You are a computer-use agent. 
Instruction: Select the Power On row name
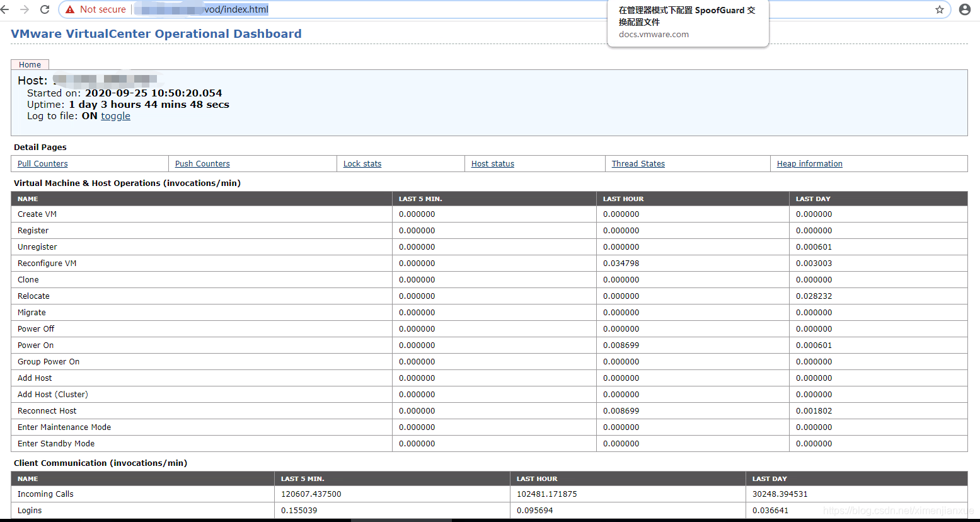point(35,345)
